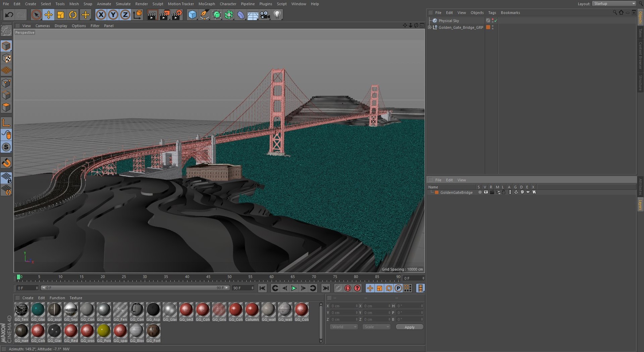Click the end frame 90 F field

[x=243, y=288]
